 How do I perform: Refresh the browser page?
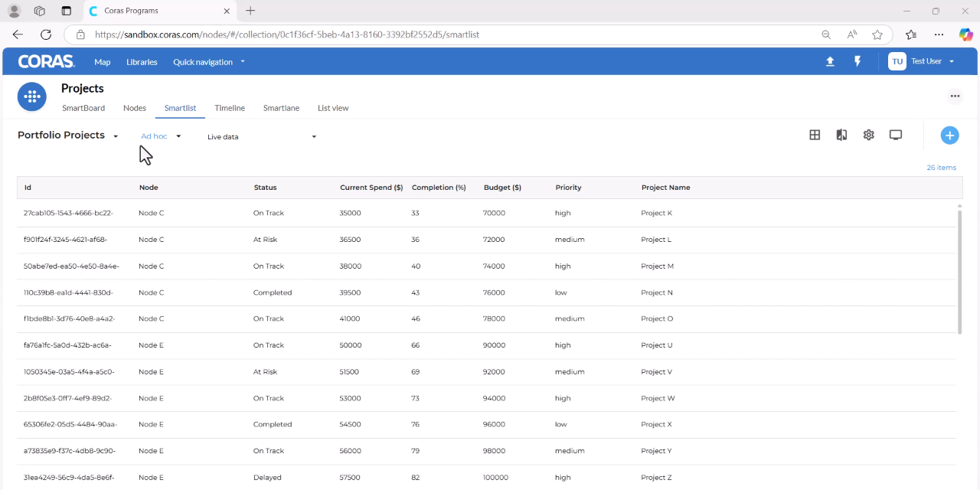click(x=46, y=34)
